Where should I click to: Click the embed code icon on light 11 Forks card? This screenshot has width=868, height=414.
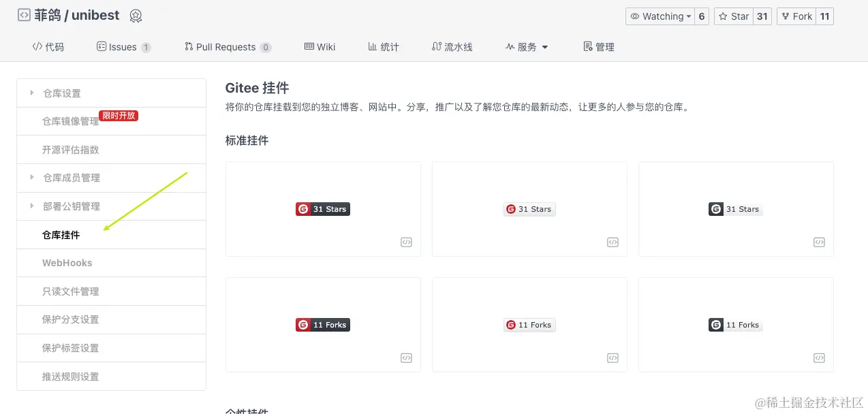(613, 358)
